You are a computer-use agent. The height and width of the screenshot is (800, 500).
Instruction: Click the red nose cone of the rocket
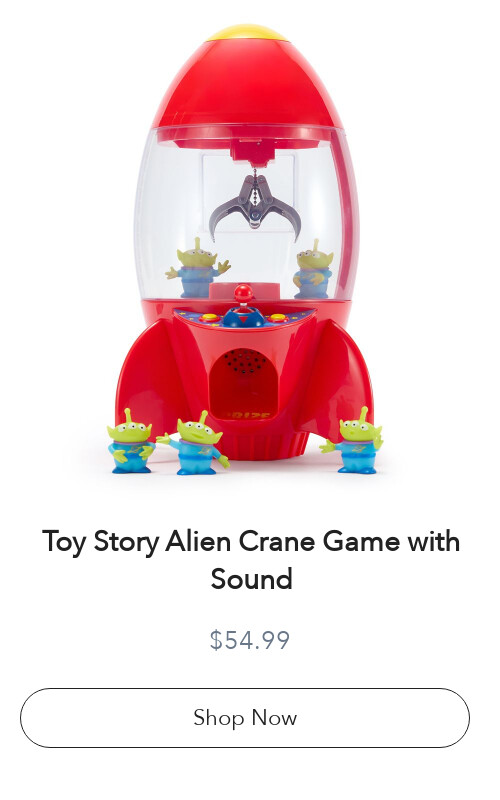pos(248,84)
